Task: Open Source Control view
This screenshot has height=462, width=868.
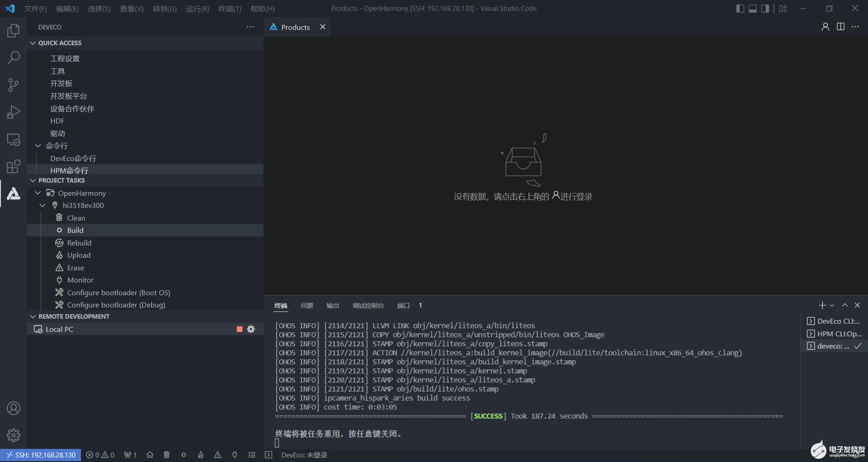Action: [14, 85]
